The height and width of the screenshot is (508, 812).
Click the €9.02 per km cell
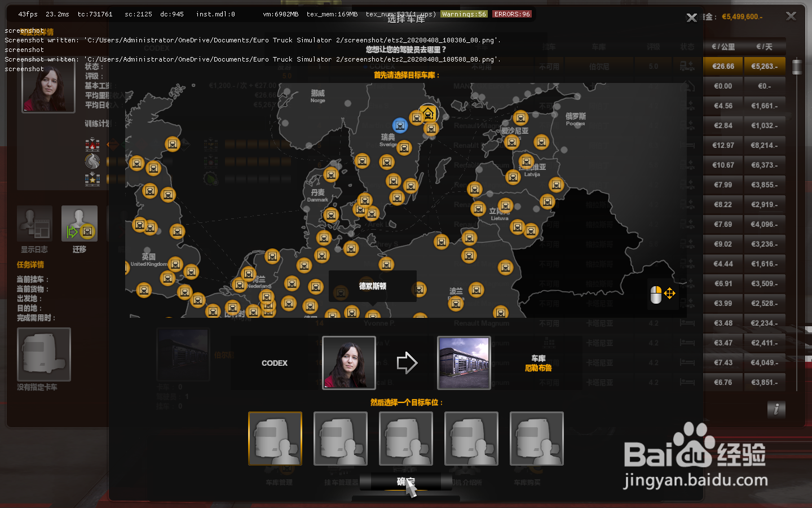[x=723, y=244]
